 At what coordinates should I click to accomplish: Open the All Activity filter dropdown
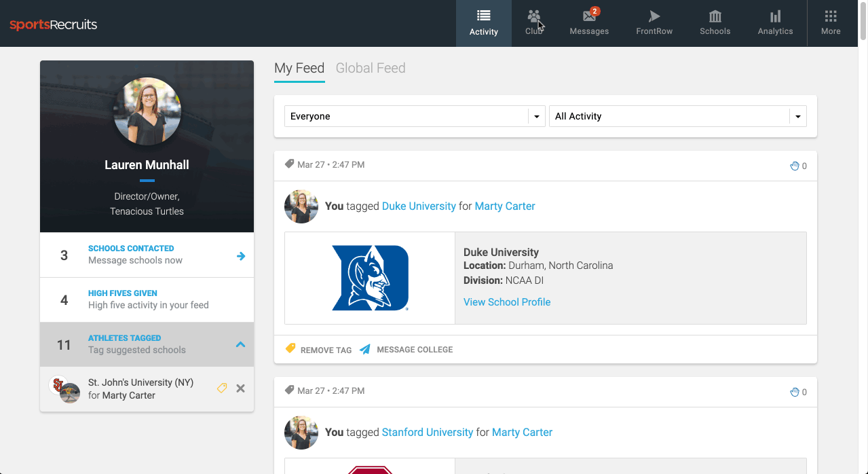(677, 116)
